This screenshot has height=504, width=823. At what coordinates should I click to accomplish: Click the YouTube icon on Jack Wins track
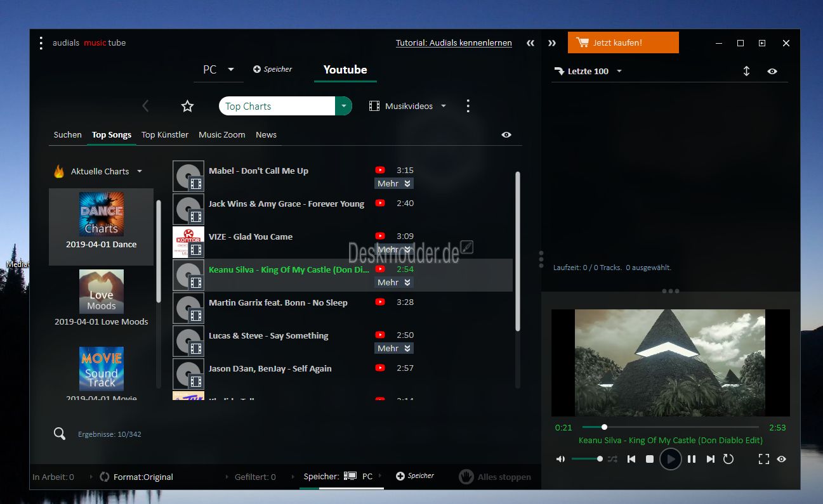click(380, 203)
